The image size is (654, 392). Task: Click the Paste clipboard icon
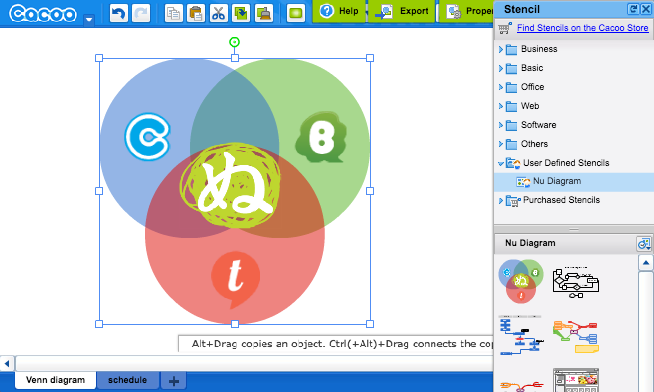click(196, 13)
